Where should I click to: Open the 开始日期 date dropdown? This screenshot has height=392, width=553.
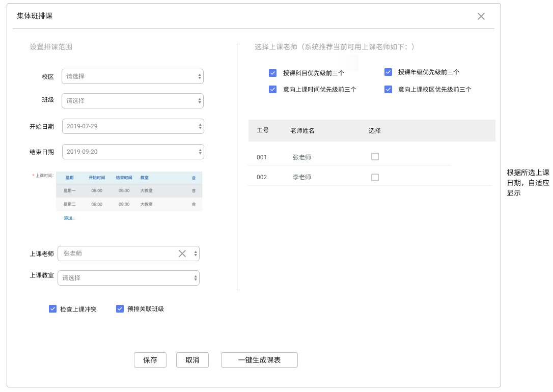tap(132, 126)
